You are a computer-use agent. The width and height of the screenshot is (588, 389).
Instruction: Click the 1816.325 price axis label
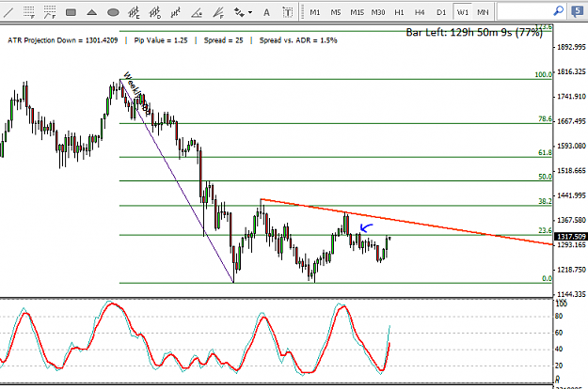click(x=571, y=72)
